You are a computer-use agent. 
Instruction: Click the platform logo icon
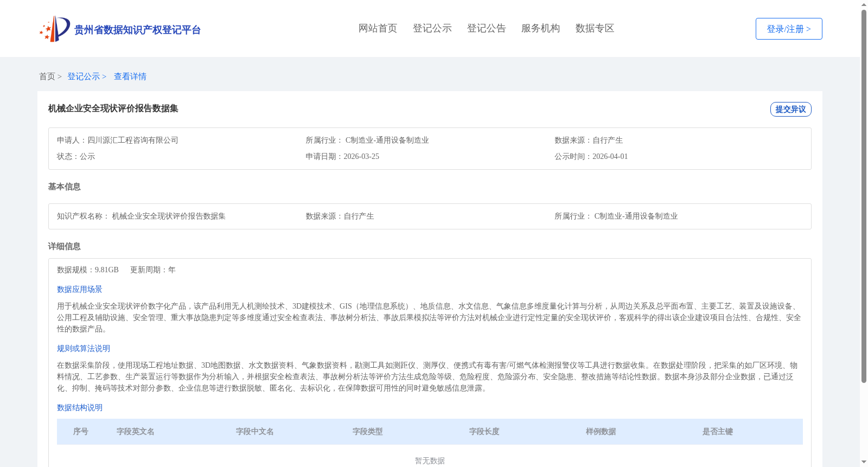[55, 29]
